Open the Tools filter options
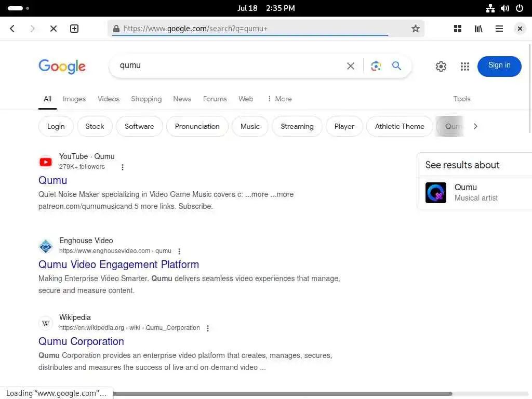The height and width of the screenshot is (399, 532). tap(462, 99)
